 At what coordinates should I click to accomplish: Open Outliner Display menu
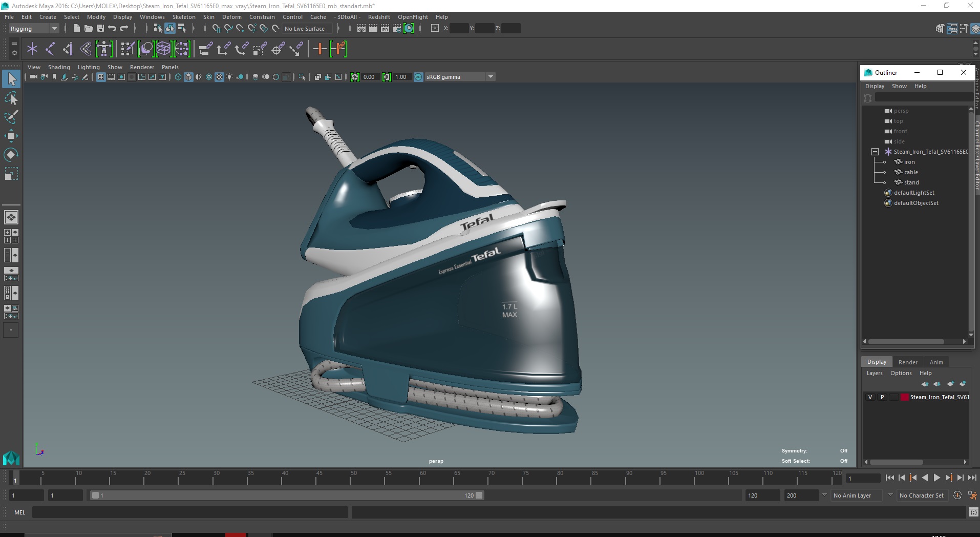875,86
